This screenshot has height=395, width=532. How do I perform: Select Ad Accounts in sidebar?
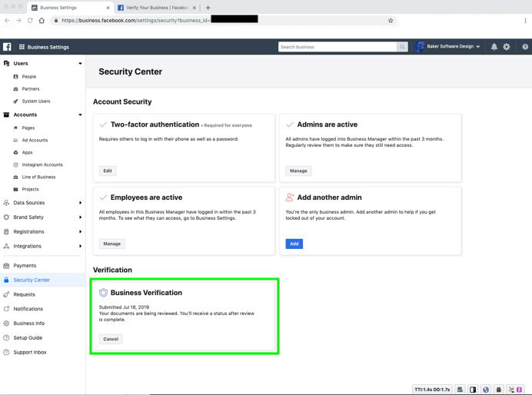point(35,140)
